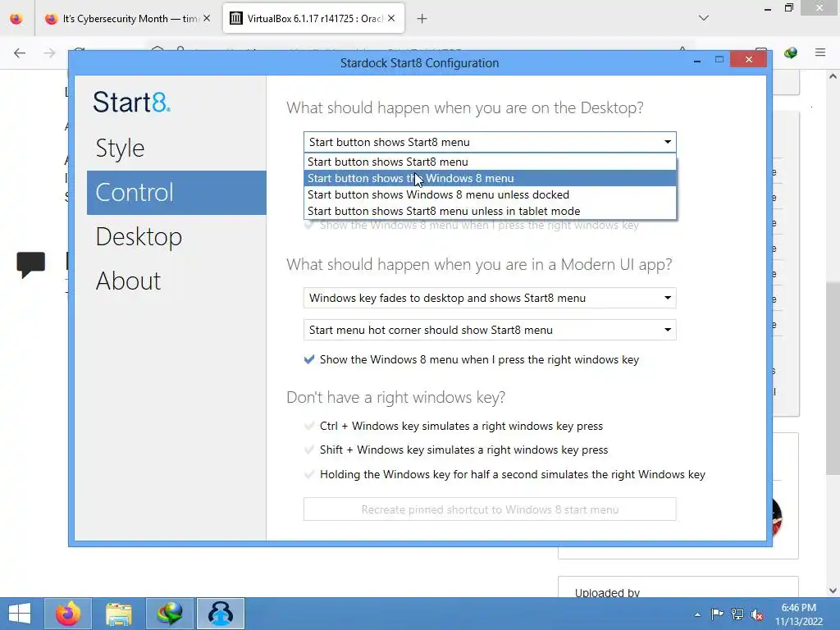Close the Cybersecurity Month tab

(207, 18)
